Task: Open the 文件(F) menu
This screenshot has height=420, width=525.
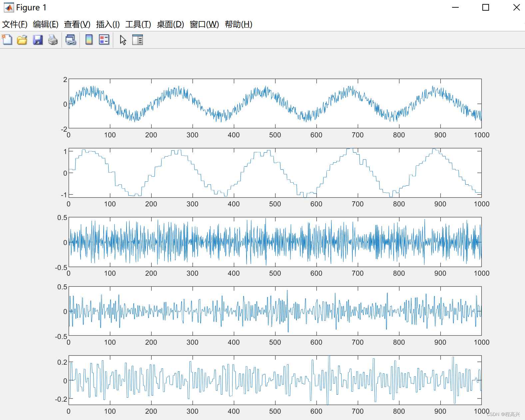Action: point(15,24)
